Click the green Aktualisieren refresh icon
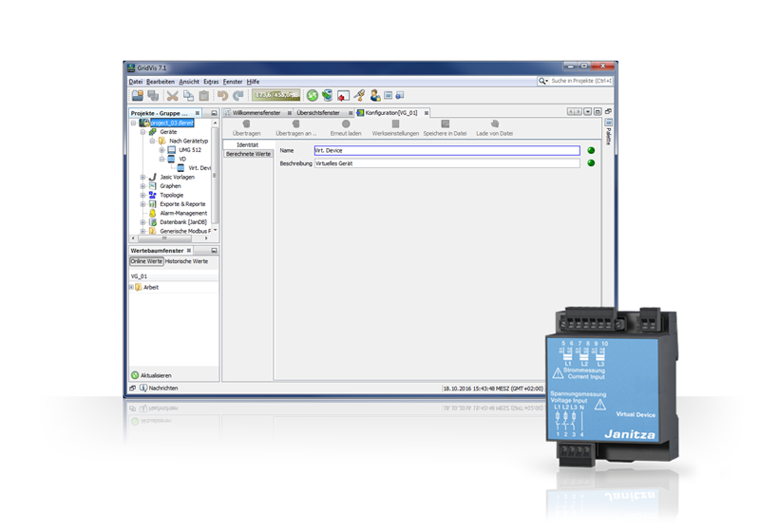760x532 pixels. (135, 375)
